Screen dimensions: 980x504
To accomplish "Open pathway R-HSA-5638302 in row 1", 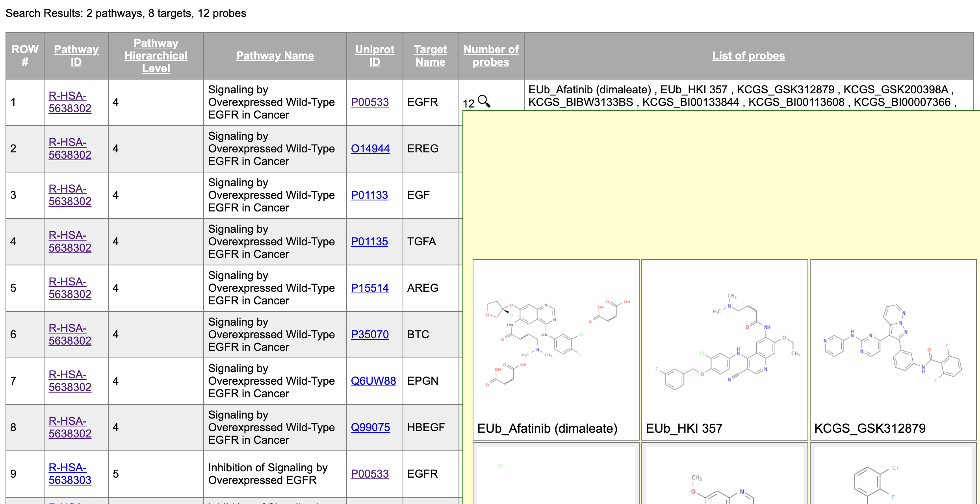I will coord(70,102).
